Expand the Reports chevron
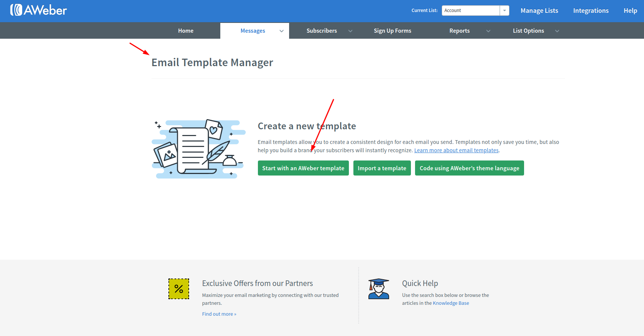644x336 pixels. [x=488, y=31]
